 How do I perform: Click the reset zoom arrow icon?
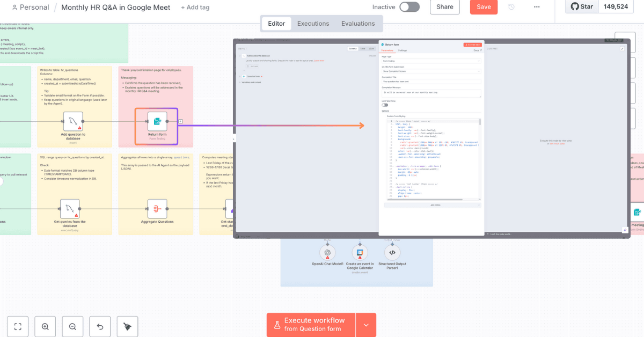tap(100, 326)
